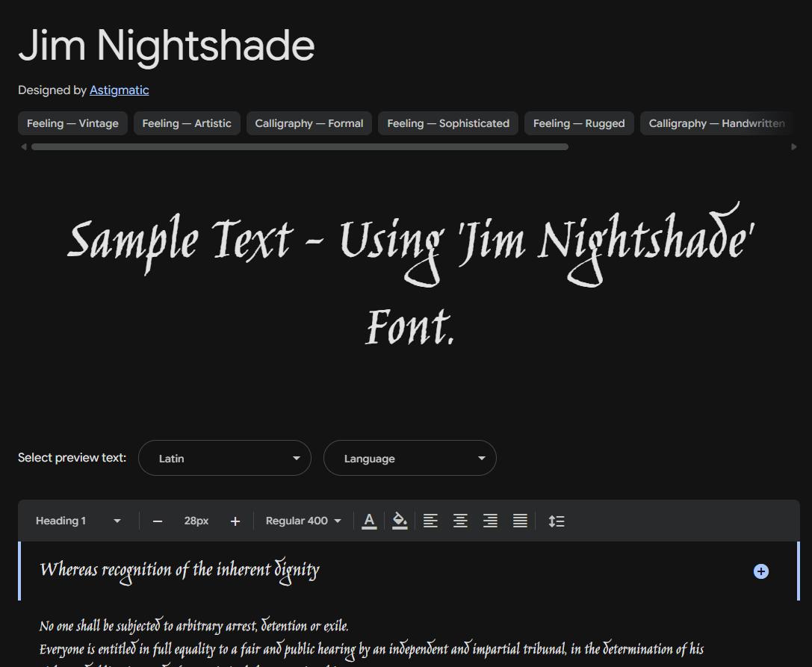Screen dimensions: 812x667
Task: Decrease font size with minus button
Action: tap(158, 521)
